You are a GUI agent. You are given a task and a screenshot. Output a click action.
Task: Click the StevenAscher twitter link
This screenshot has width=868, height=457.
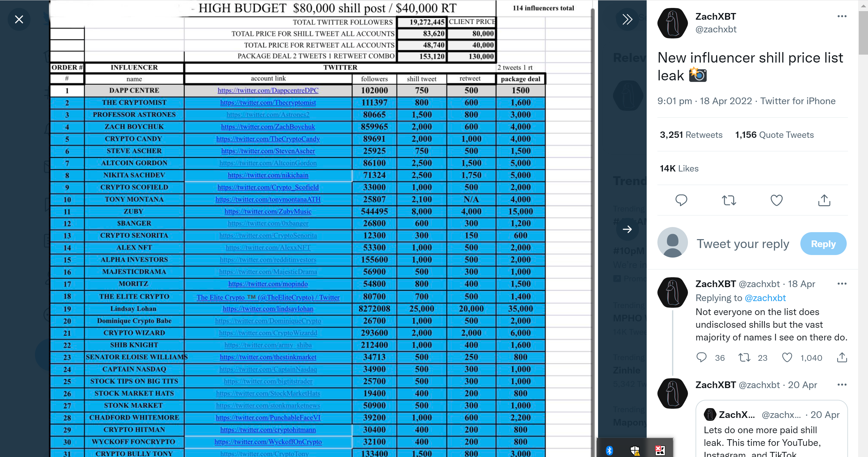point(268,151)
